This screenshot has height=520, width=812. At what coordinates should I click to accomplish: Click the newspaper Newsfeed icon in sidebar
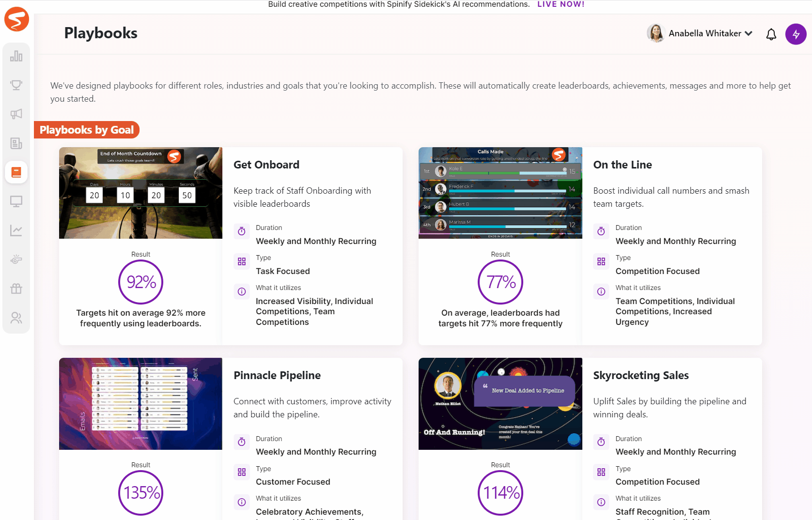16,143
